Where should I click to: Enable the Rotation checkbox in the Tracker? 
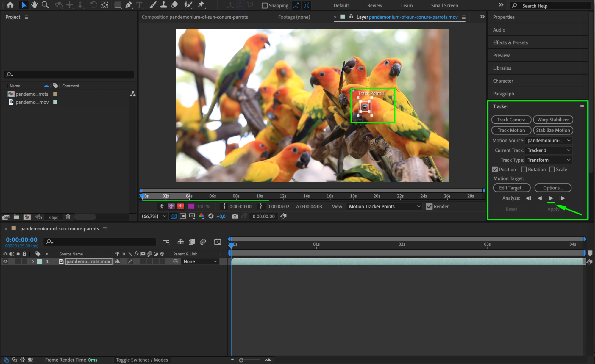click(x=524, y=170)
